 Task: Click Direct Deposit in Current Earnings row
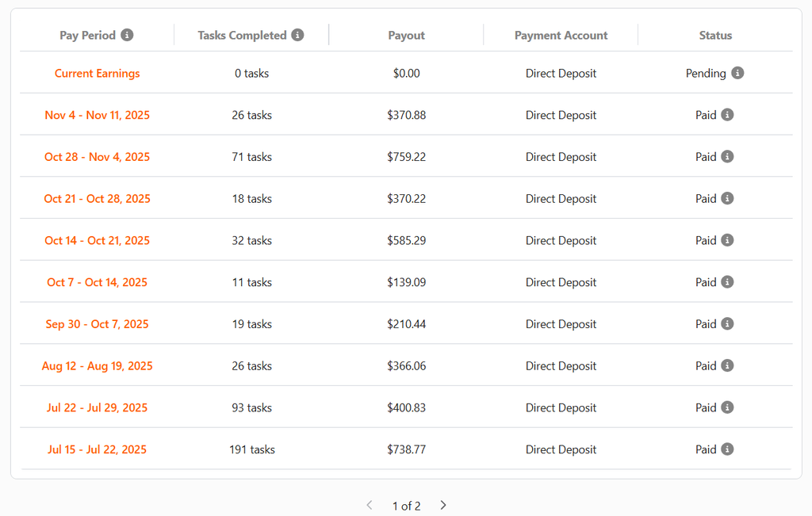[x=561, y=74]
